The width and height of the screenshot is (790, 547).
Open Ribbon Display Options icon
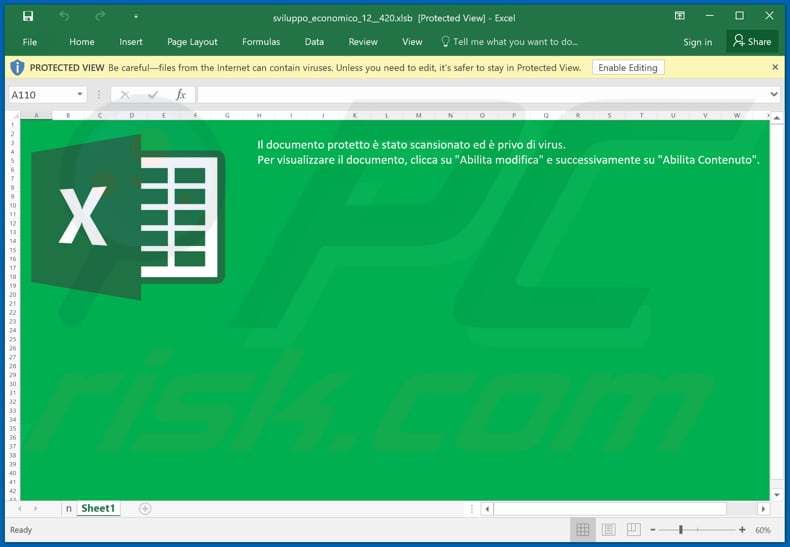click(680, 16)
